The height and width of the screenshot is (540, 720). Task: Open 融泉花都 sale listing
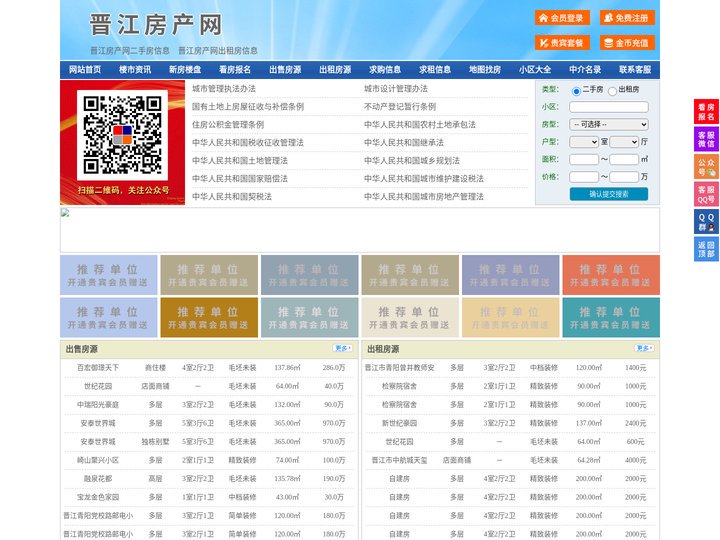click(x=98, y=478)
